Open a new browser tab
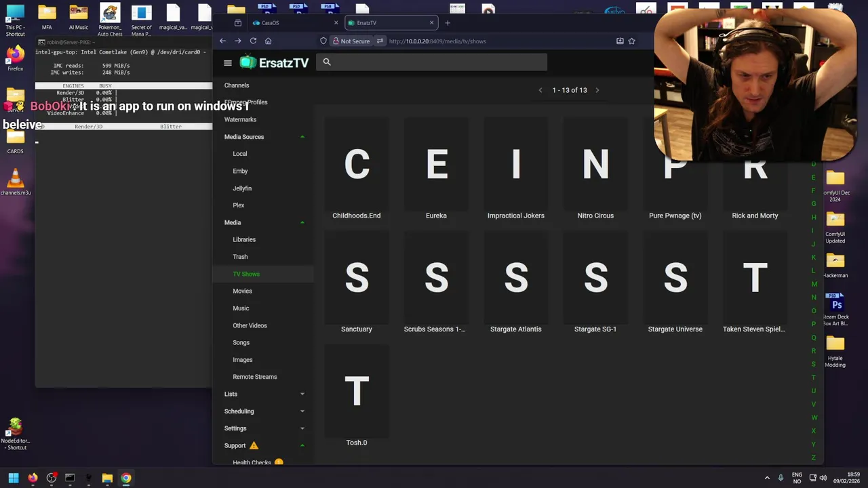 click(x=448, y=23)
